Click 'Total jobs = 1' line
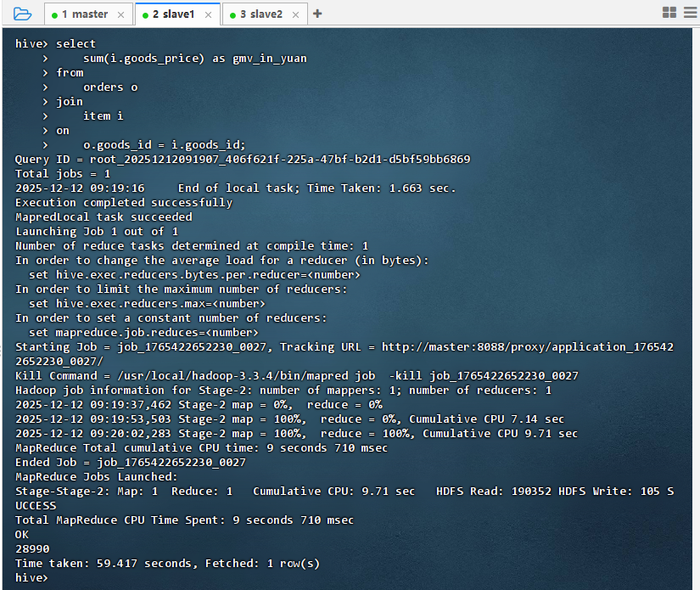Screen dimensions: 700x590 point(63,174)
